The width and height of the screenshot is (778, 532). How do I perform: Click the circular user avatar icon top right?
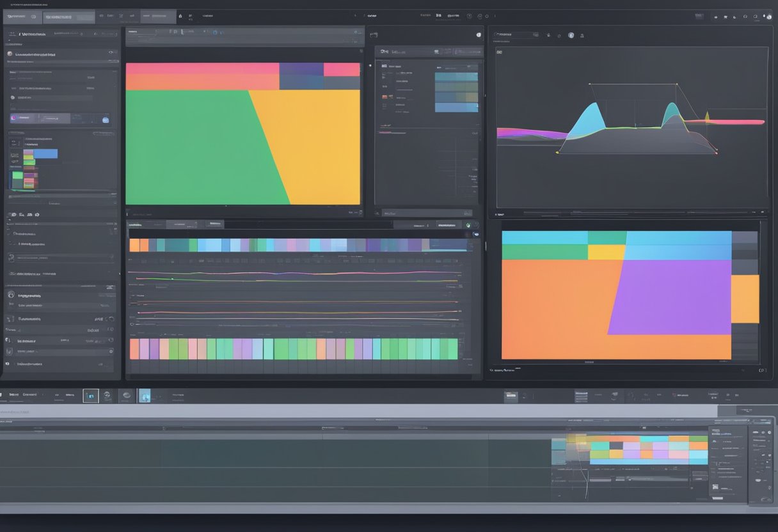(769, 17)
